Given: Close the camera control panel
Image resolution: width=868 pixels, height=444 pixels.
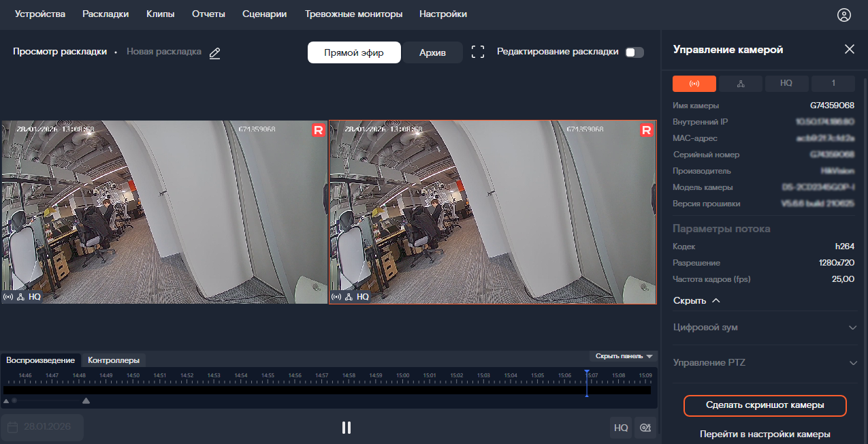Looking at the screenshot, I should [849, 49].
